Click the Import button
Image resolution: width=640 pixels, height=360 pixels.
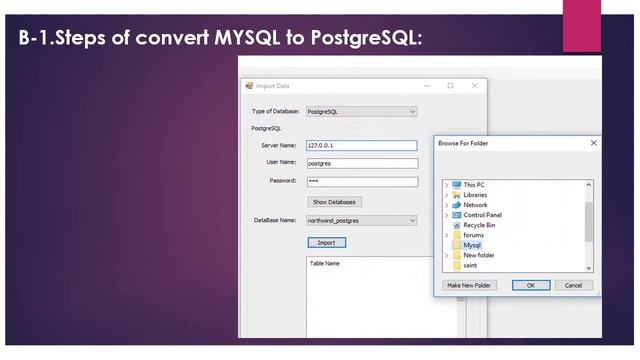pos(327,242)
